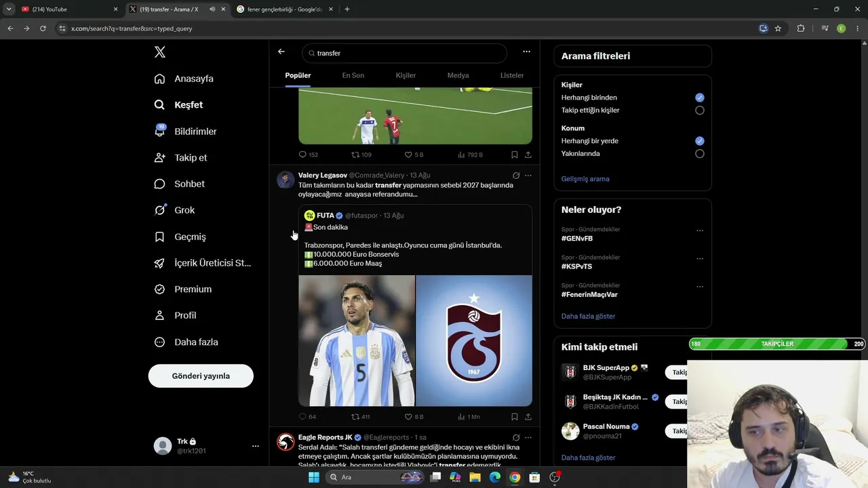
Task: Expand 'Daha fazla' in the left sidebar
Action: pyautogui.click(x=186, y=342)
